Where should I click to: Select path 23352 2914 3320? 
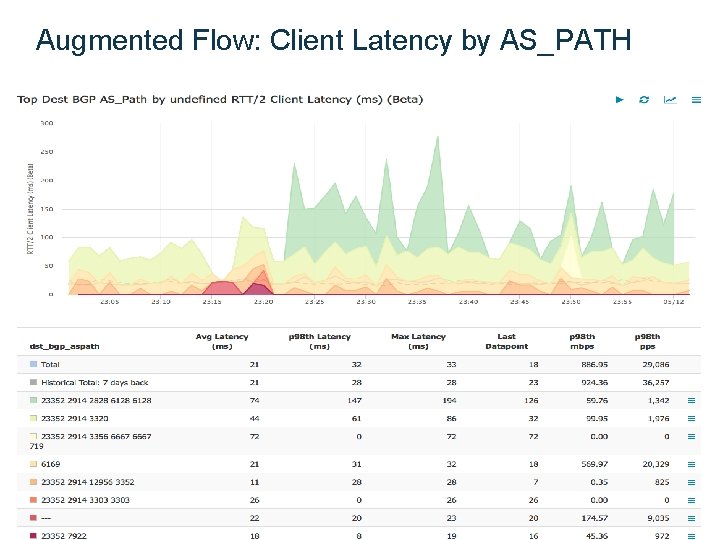coord(75,418)
